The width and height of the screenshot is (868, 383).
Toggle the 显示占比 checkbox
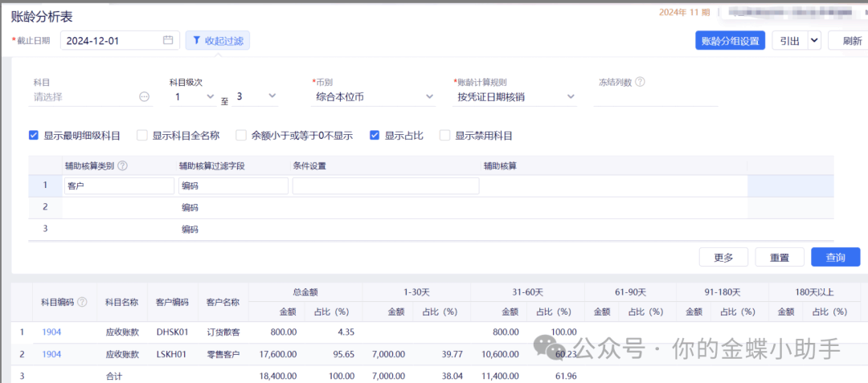tap(375, 136)
